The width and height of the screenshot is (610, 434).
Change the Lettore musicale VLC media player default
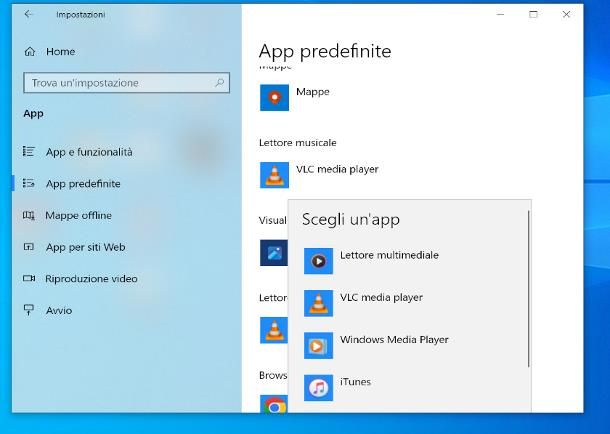(x=337, y=169)
